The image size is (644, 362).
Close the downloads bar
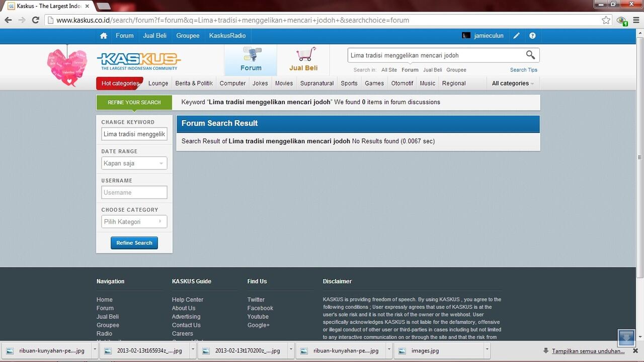click(635, 350)
